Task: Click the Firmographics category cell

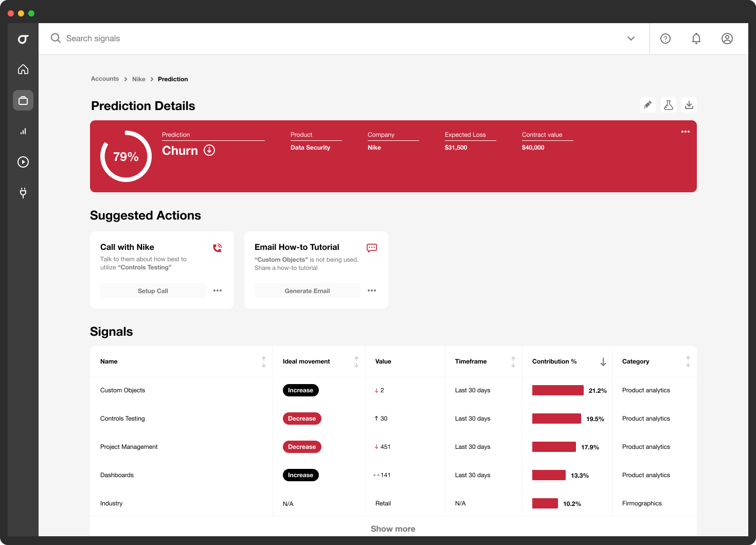Action: point(642,503)
